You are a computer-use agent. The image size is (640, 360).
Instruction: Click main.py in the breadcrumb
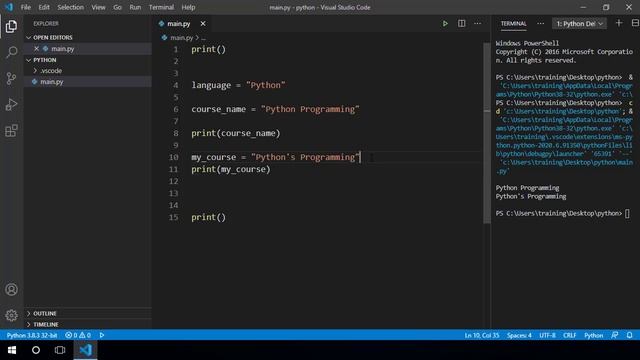[181, 38]
